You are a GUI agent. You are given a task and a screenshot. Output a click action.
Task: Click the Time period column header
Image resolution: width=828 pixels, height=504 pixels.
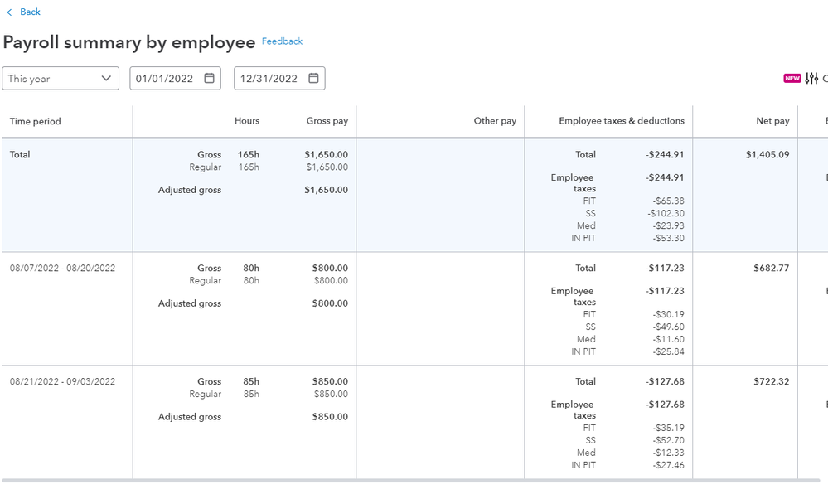pyautogui.click(x=35, y=120)
